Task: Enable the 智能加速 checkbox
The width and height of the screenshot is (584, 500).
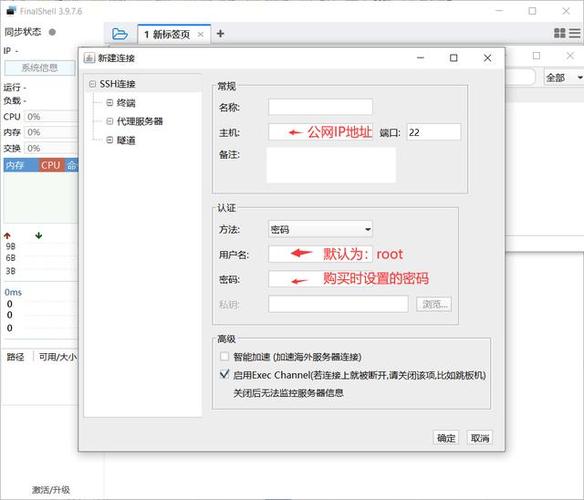Action: [x=224, y=356]
